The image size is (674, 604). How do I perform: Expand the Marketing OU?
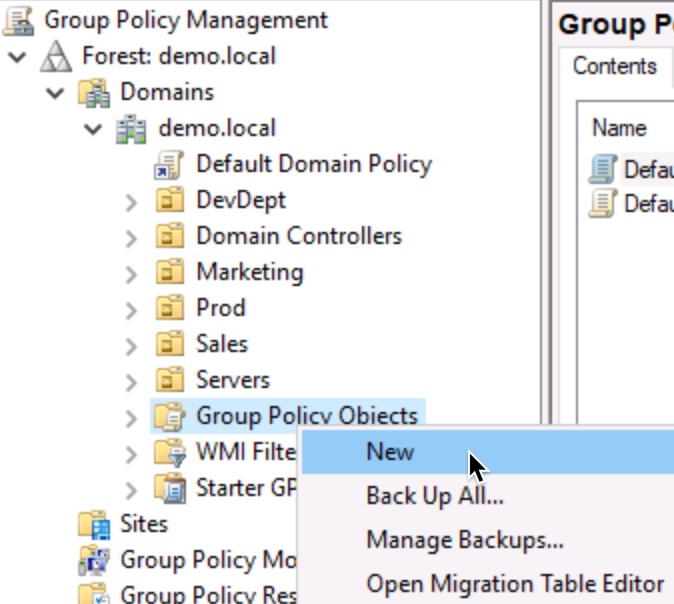131,275
